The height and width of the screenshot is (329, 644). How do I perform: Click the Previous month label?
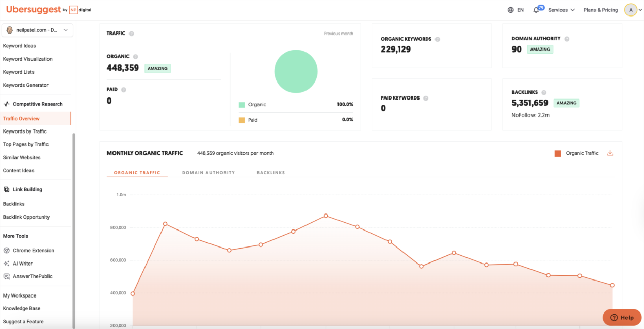pos(339,34)
